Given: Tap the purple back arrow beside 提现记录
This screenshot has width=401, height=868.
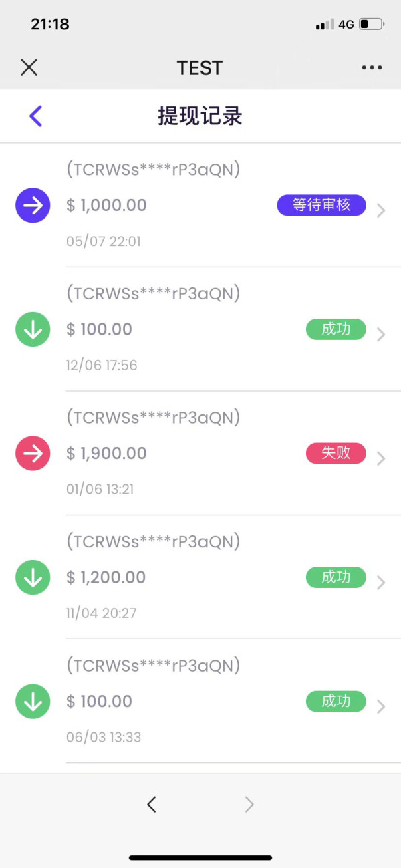Looking at the screenshot, I should click(x=36, y=116).
